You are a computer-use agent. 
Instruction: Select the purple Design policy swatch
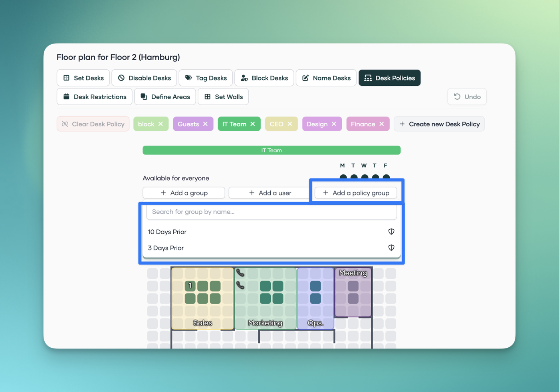[317, 124]
